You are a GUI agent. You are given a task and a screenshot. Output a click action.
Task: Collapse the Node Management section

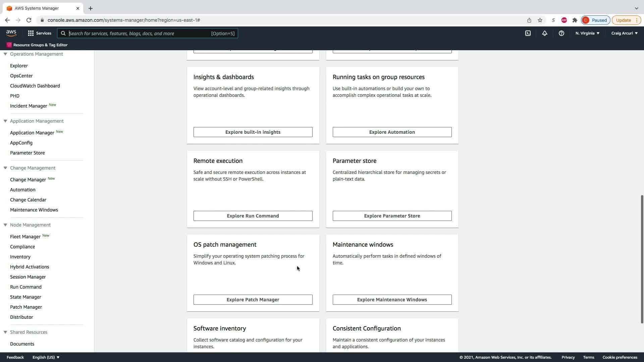[5, 225]
